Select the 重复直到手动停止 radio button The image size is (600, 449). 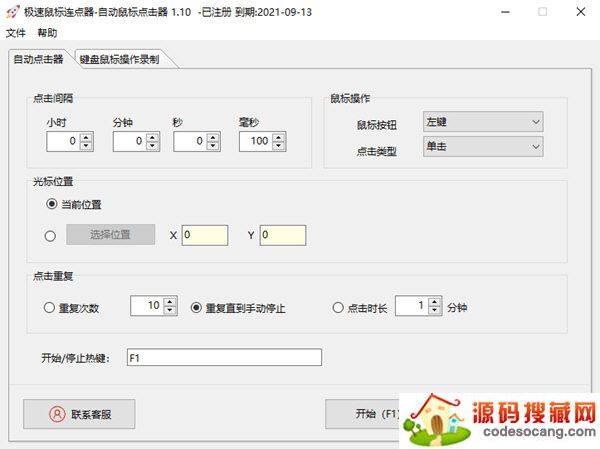point(196,307)
